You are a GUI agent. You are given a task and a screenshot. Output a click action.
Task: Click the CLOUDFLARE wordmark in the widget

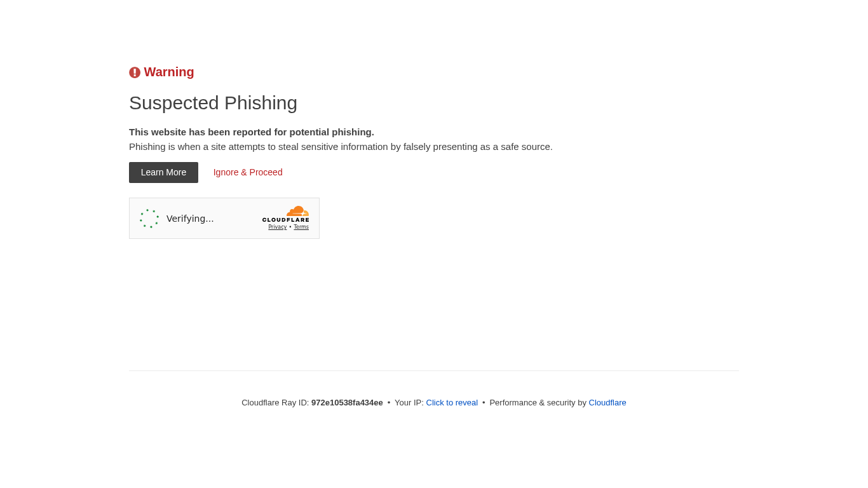coord(286,220)
